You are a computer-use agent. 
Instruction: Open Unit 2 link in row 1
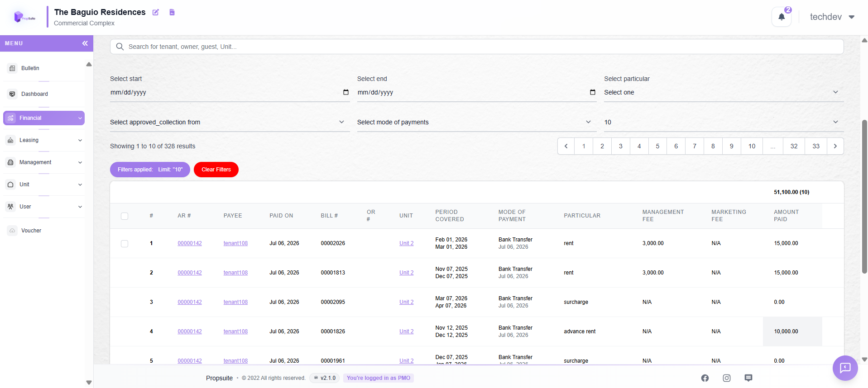coord(406,243)
